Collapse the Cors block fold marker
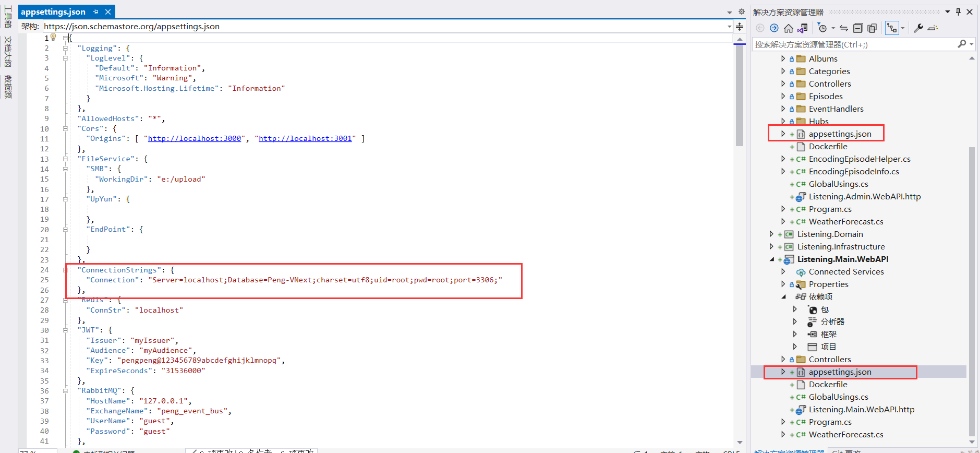The height and width of the screenshot is (453, 980). tap(65, 128)
